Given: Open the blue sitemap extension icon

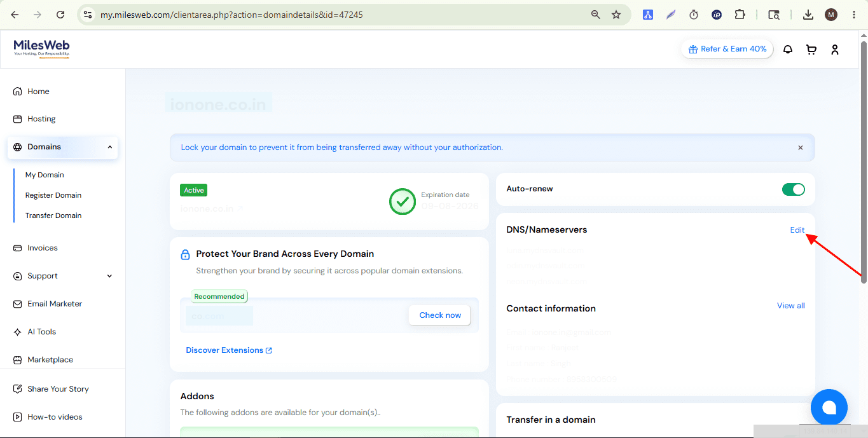Looking at the screenshot, I should click(648, 15).
